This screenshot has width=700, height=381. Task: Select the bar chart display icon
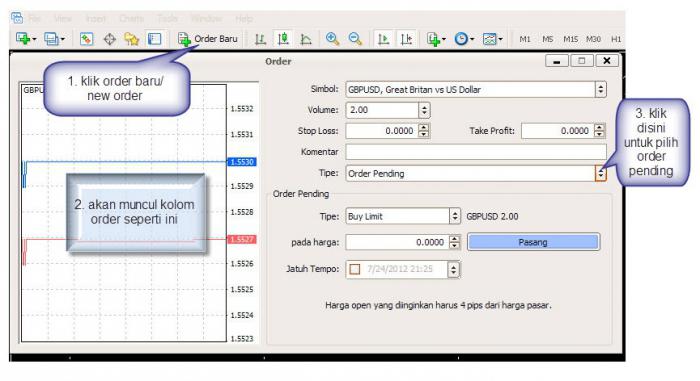coord(260,39)
